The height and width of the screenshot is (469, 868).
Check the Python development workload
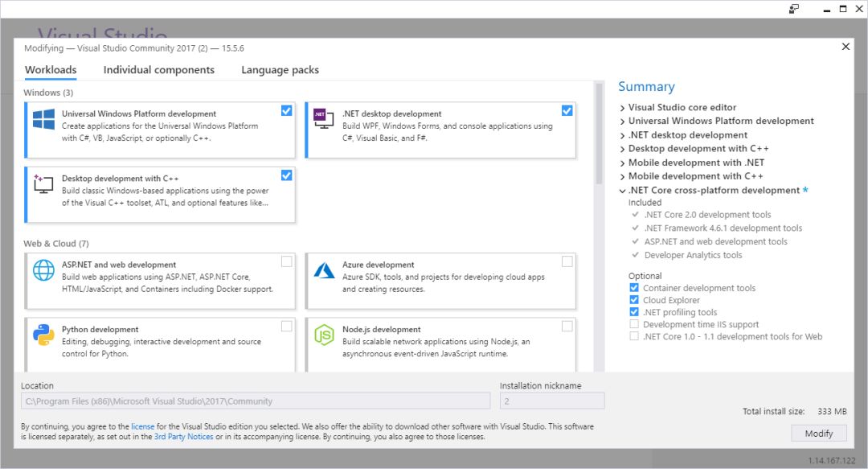click(x=287, y=327)
